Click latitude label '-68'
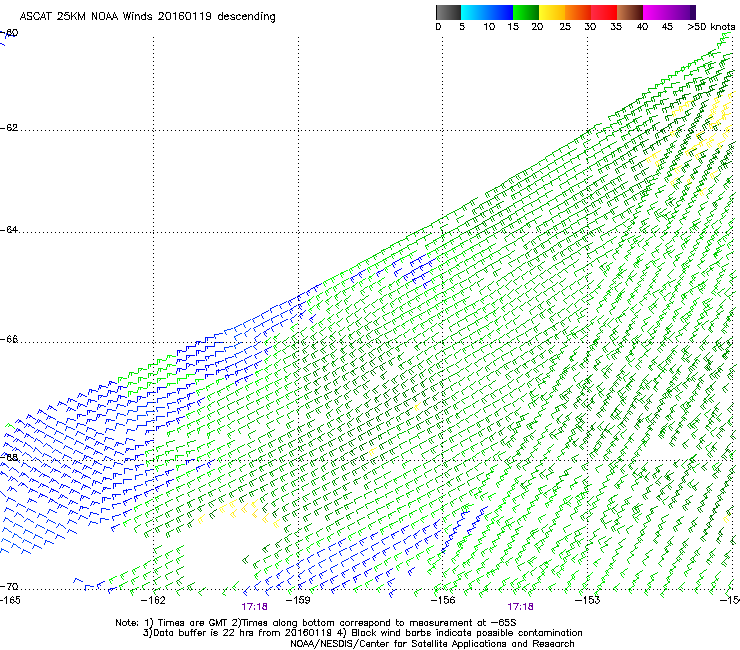740x650 pixels. 9,457
